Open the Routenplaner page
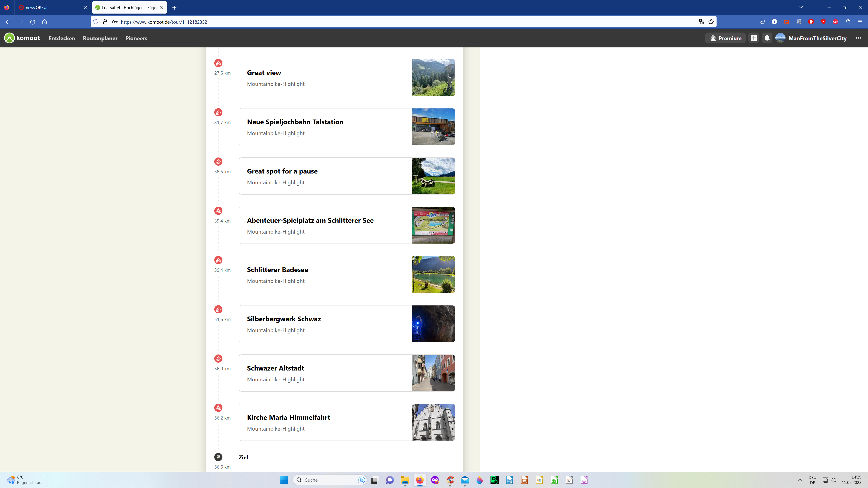The height and width of the screenshot is (488, 868). [x=100, y=38]
